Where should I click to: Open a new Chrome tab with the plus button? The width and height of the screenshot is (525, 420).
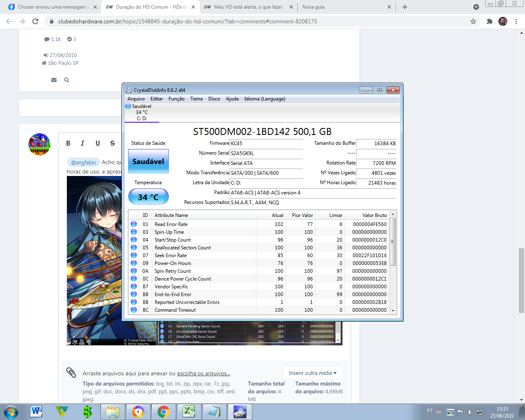(x=405, y=7)
